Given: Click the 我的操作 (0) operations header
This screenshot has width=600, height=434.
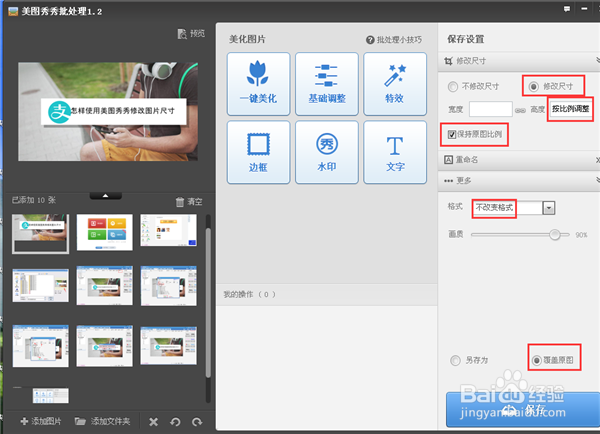Looking at the screenshot, I should coord(326,294).
